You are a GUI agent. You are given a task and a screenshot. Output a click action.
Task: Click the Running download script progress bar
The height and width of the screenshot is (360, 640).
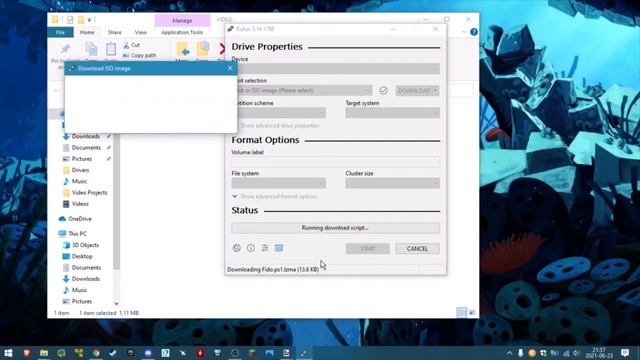point(336,228)
